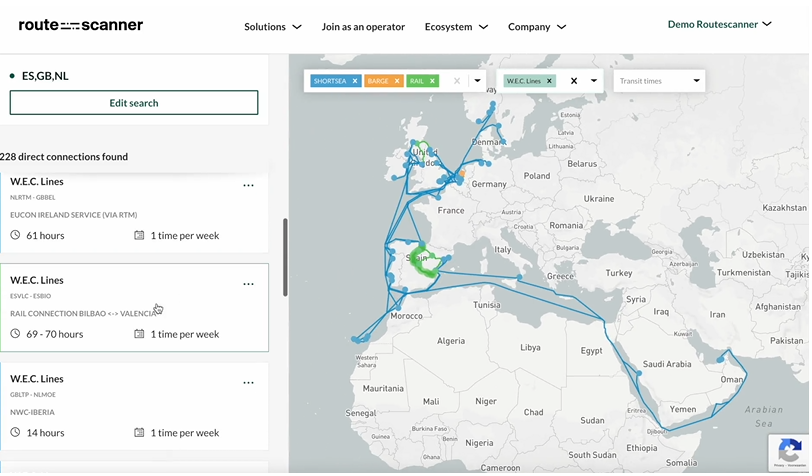Remove the W.E.C. Lines operator tag

(549, 81)
